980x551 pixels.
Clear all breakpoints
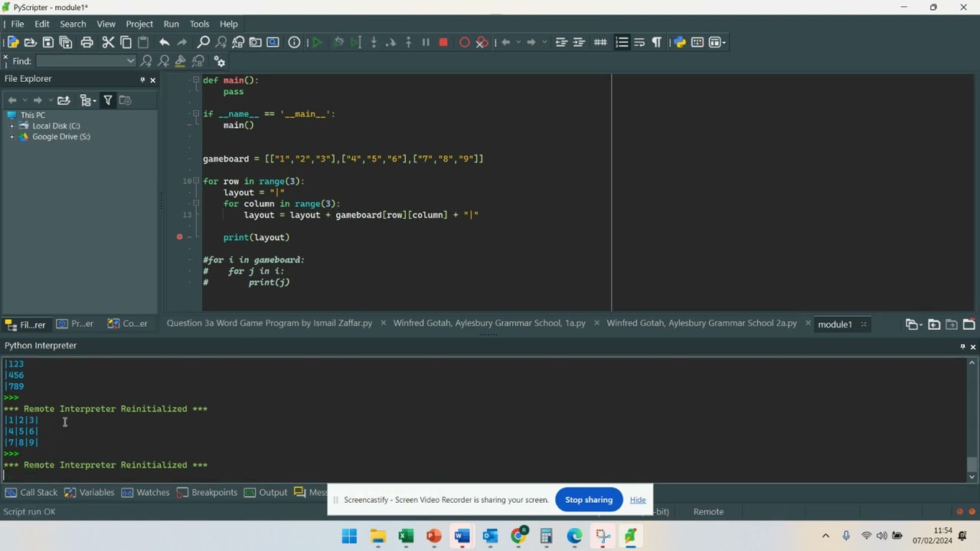tap(482, 43)
